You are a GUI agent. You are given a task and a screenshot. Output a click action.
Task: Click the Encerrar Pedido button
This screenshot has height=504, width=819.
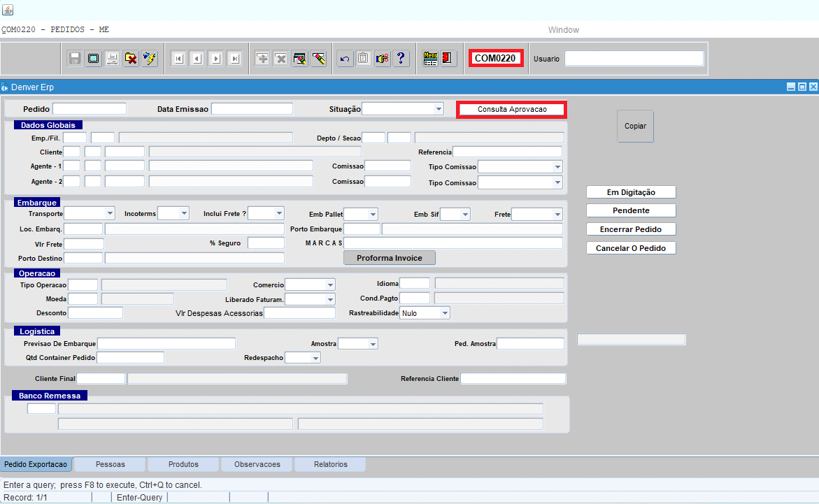(631, 229)
